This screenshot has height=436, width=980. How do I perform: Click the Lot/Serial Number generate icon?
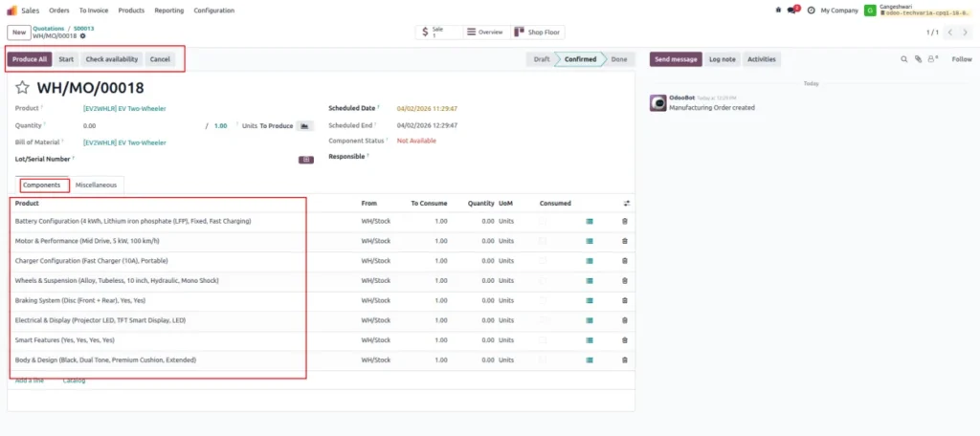click(x=306, y=160)
